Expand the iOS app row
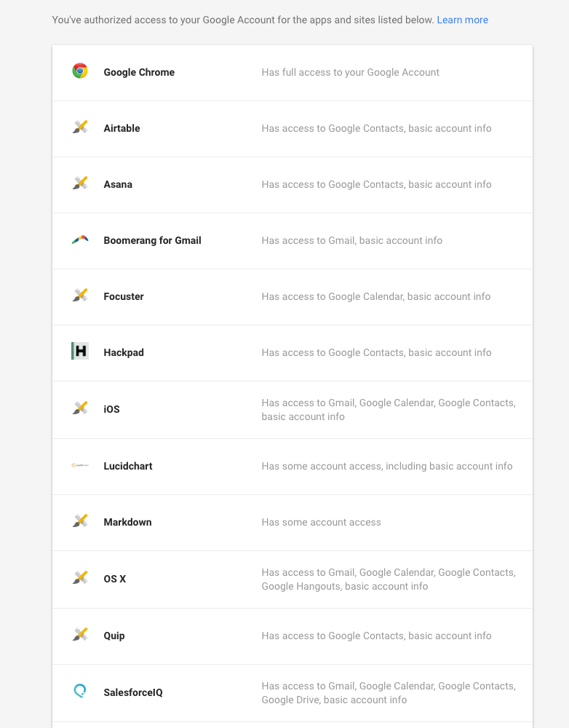Viewport: 569px width, 728px height. 293,410
